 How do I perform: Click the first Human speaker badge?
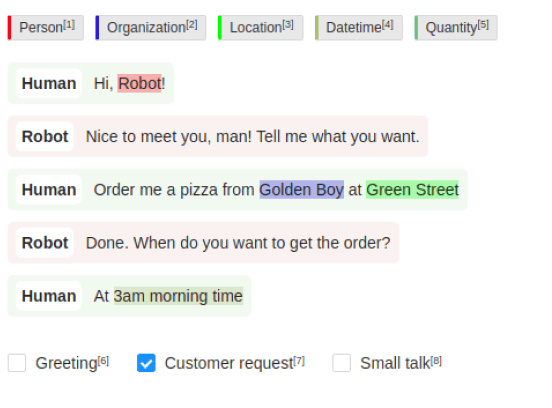pyautogui.click(x=49, y=83)
